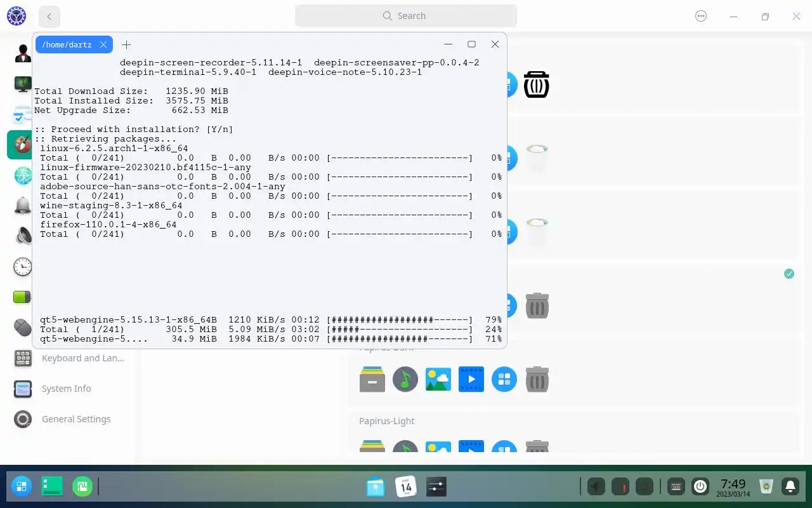Click the red warning tray icon
Screen dimensions: 812x508
click(620, 487)
